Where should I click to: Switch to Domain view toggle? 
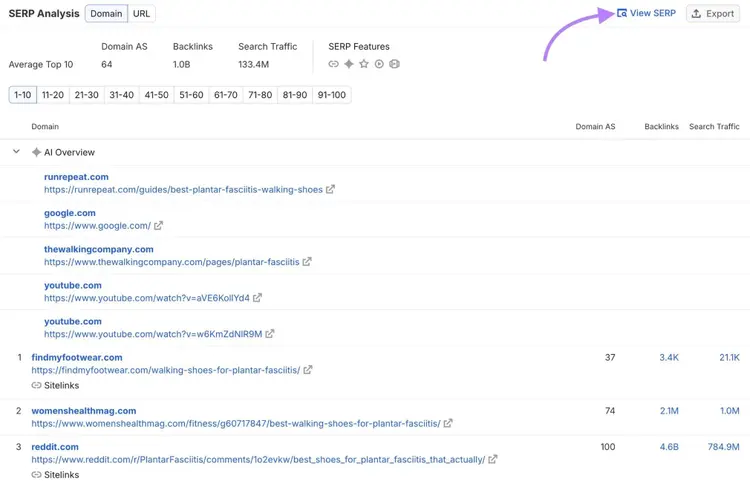(106, 13)
